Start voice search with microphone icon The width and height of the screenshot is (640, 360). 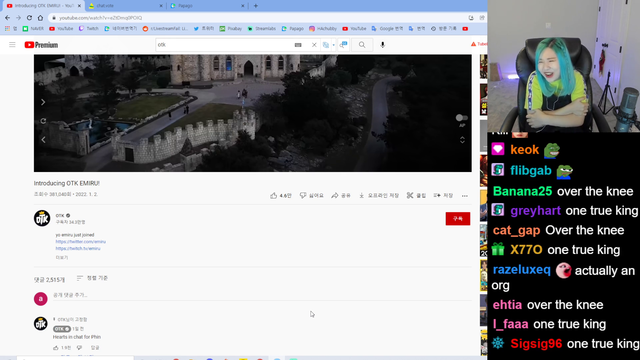[x=382, y=45]
